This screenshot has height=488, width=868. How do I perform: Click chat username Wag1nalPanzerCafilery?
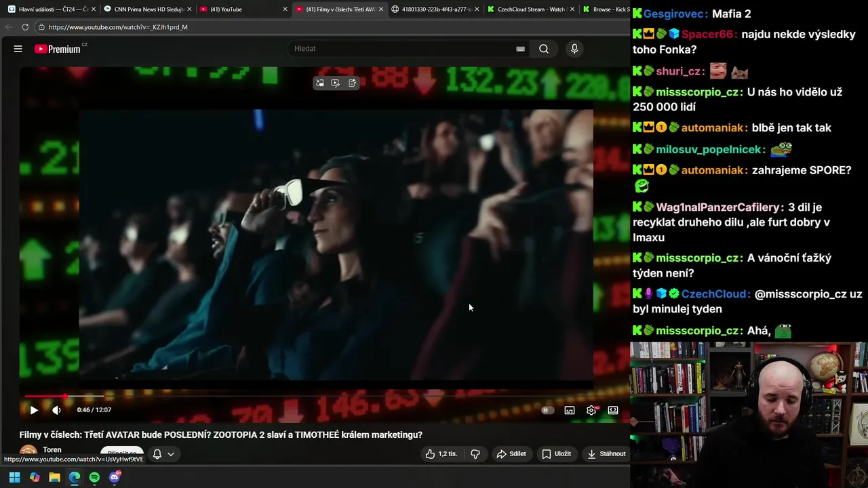pyautogui.click(x=719, y=207)
